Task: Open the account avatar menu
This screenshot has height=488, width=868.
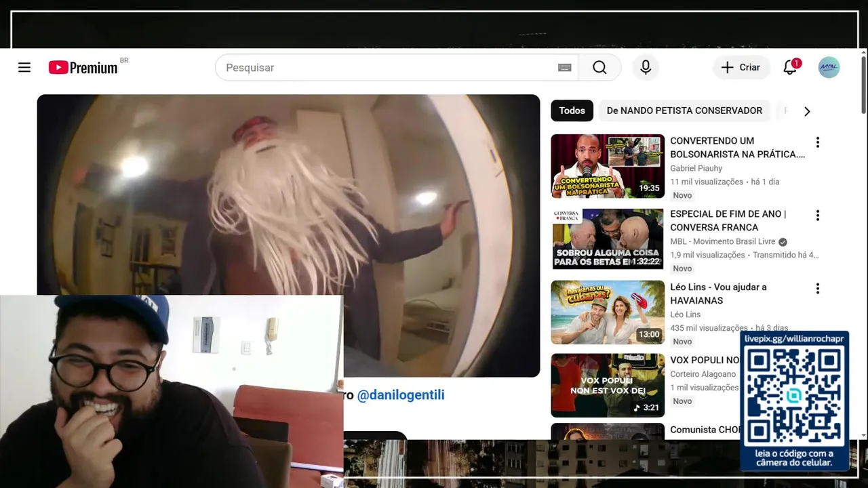Action: [x=829, y=67]
